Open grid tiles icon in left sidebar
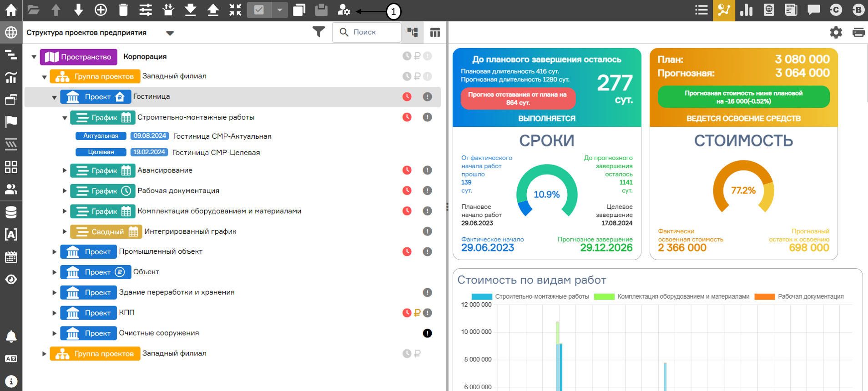Image resolution: width=868 pixels, height=391 pixels. [x=11, y=167]
